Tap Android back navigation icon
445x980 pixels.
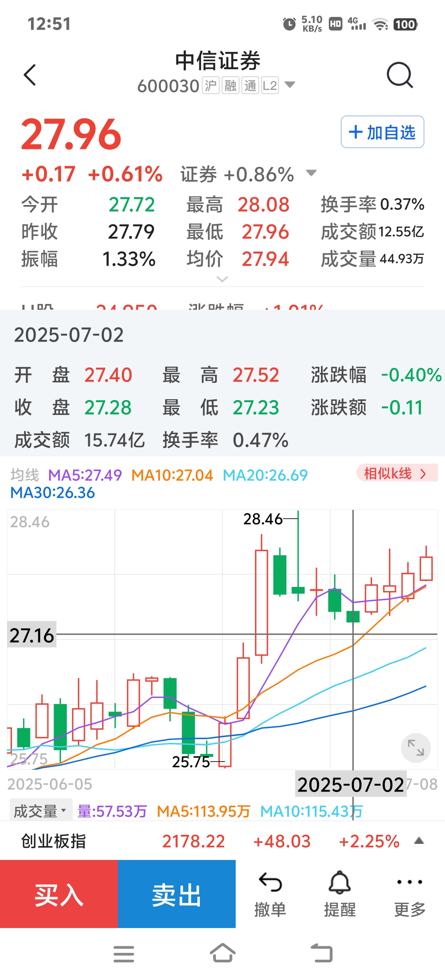click(x=322, y=953)
